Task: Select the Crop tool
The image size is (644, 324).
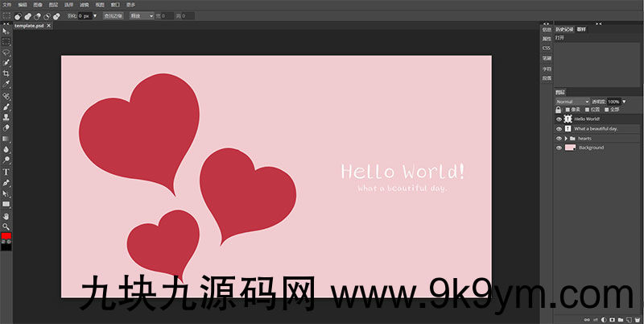Action: 6,73
